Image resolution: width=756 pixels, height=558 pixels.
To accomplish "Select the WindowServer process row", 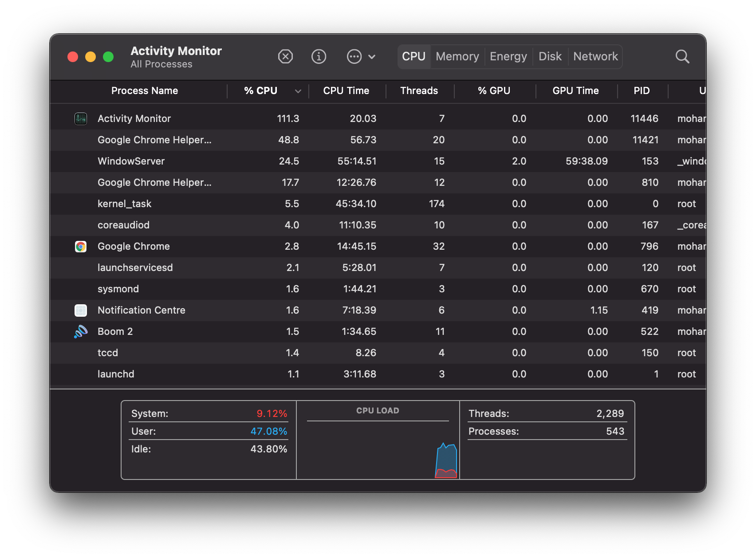I will click(x=378, y=161).
